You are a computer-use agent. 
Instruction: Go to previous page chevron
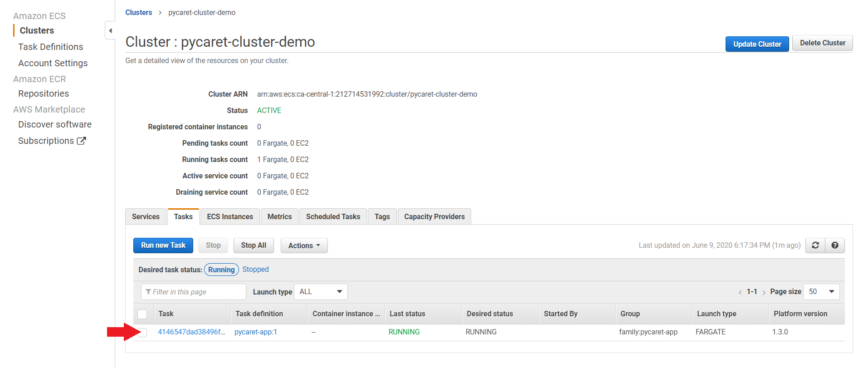(740, 292)
